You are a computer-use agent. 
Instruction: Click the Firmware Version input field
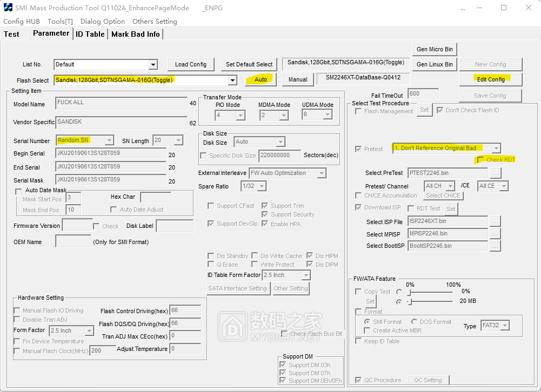77,225
